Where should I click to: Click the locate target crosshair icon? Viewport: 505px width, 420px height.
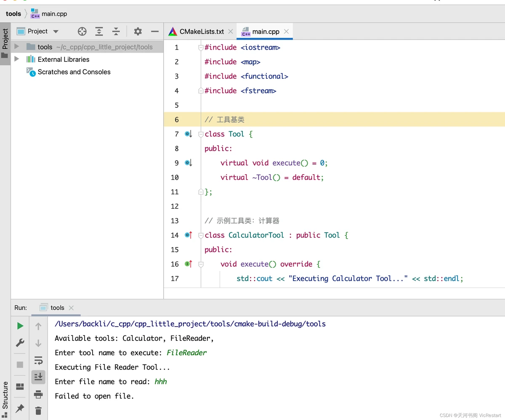point(82,32)
